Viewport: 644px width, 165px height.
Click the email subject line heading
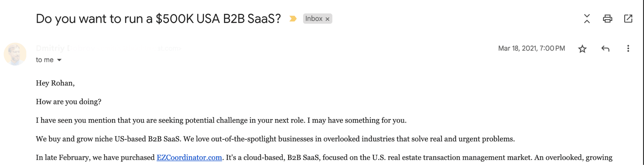click(158, 19)
